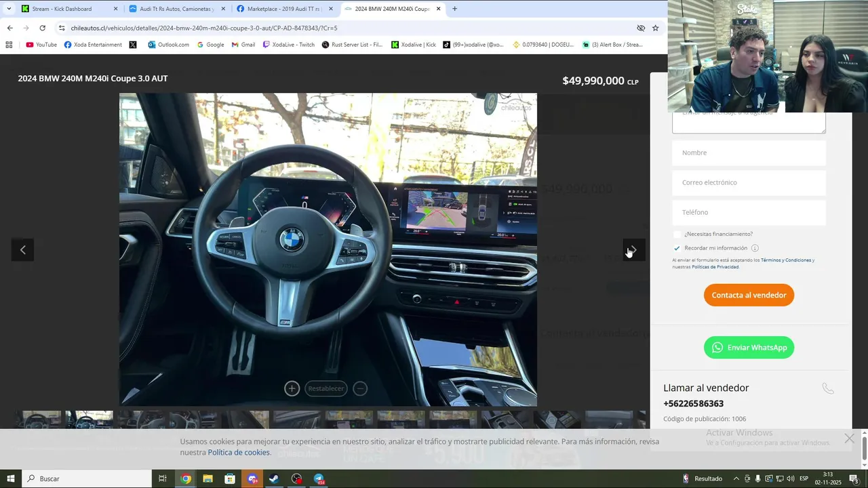The width and height of the screenshot is (868, 488).
Task: Select the first gallery thumbnail
Action: point(38,420)
